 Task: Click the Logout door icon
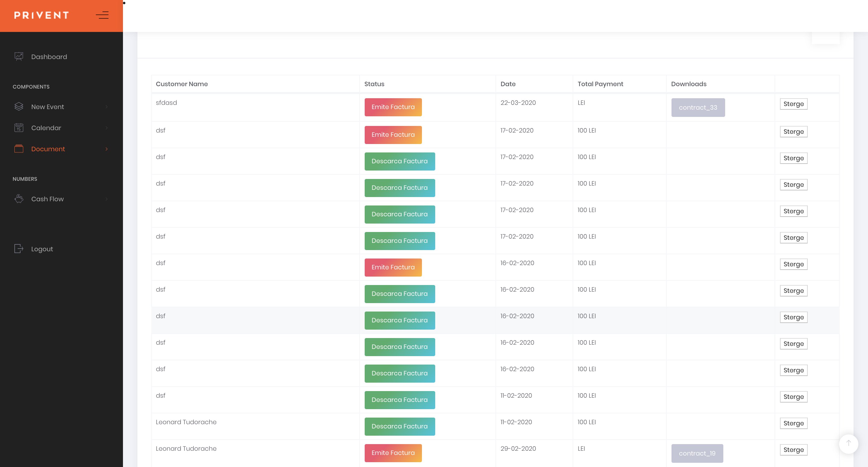[x=19, y=249]
